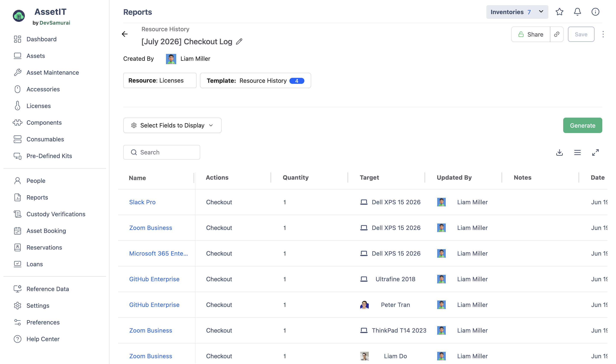Click Peter Tran avatar in Target column
This screenshot has width=616, height=364.
364,305
